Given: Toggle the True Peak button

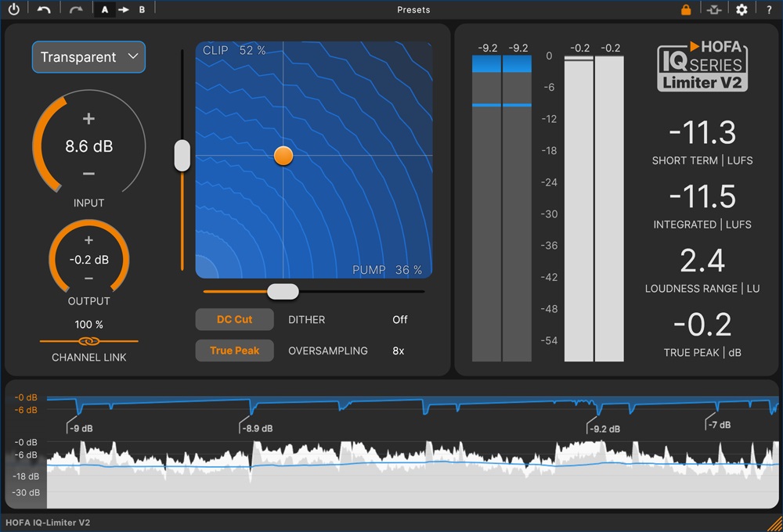Looking at the screenshot, I should [234, 350].
